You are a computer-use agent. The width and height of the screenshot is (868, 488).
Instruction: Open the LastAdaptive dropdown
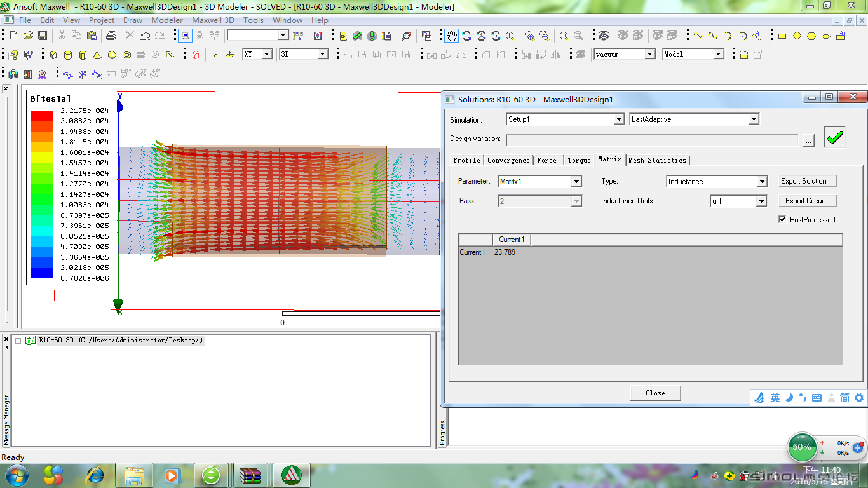point(754,119)
